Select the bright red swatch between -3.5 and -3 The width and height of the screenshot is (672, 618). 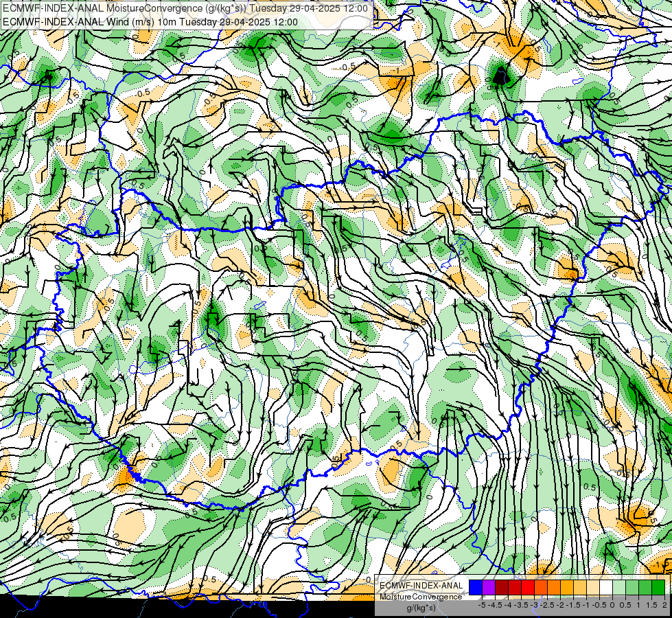(x=528, y=587)
